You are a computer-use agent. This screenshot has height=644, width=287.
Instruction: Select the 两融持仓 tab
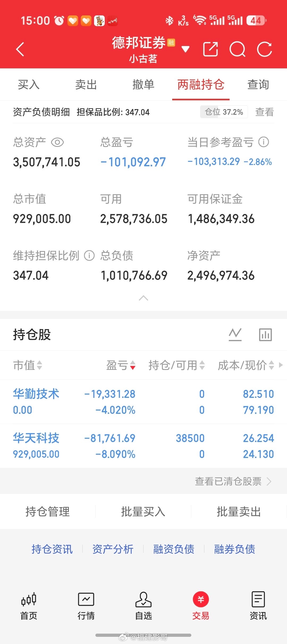(x=201, y=85)
